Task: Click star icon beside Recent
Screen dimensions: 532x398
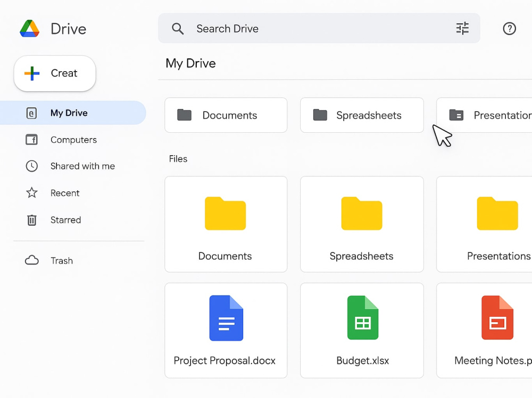Action: coord(32,192)
